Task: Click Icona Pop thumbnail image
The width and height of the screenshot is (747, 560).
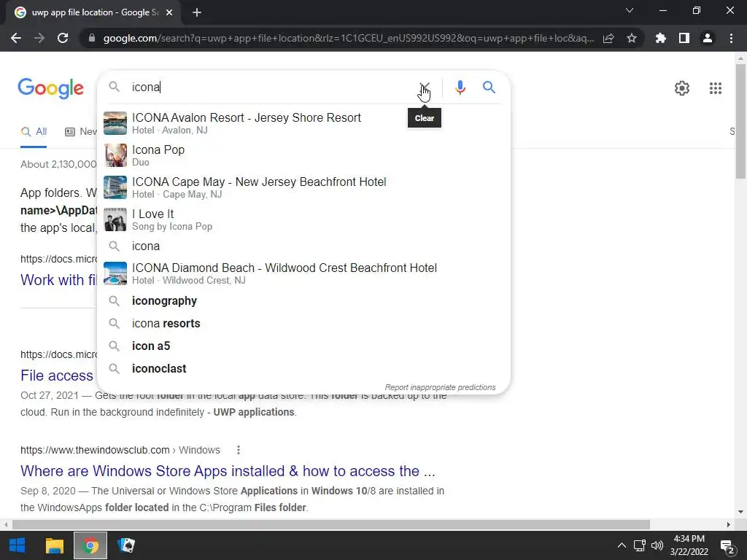Action: tap(115, 155)
